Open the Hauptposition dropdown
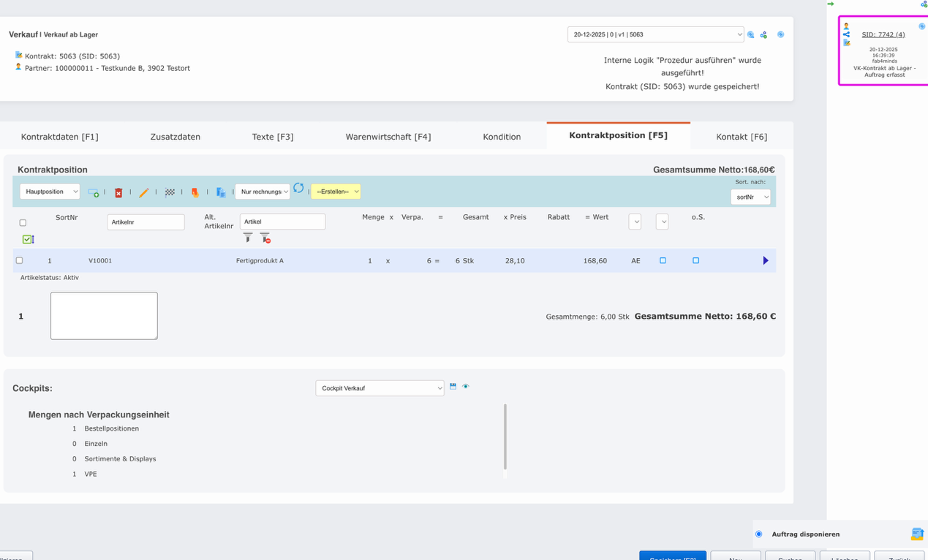The width and height of the screenshot is (928, 560). coord(50,191)
